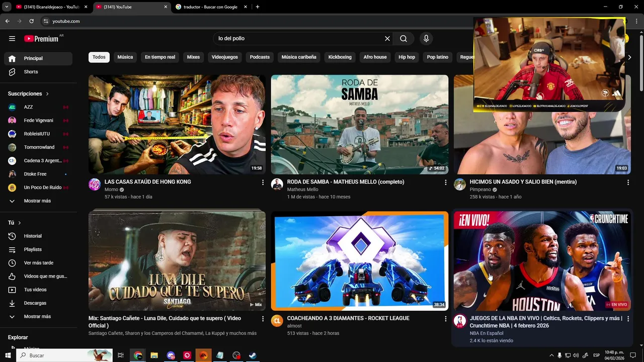Start voice search with microphone icon
Image resolution: width=644 pixels, height=362 pixels.
426,39
